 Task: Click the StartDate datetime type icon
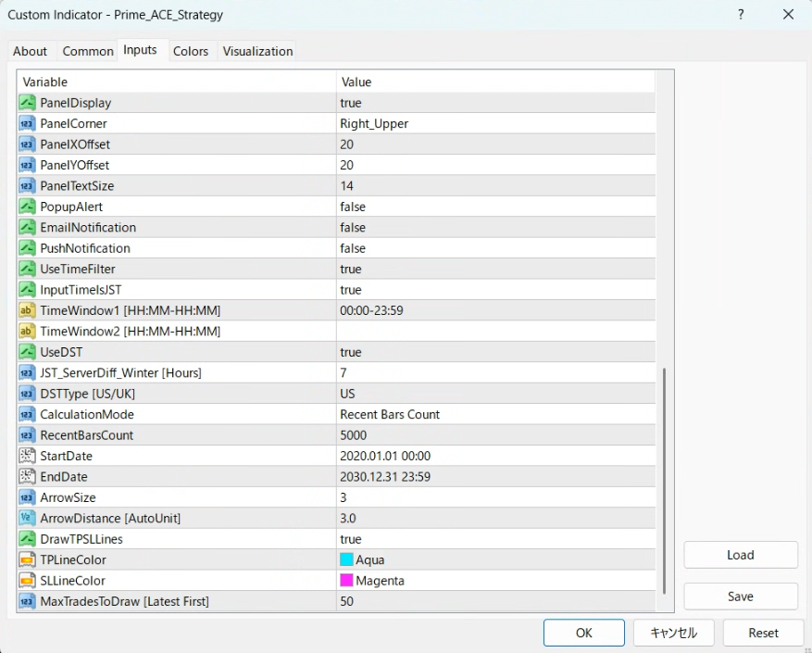coord(27,456)
